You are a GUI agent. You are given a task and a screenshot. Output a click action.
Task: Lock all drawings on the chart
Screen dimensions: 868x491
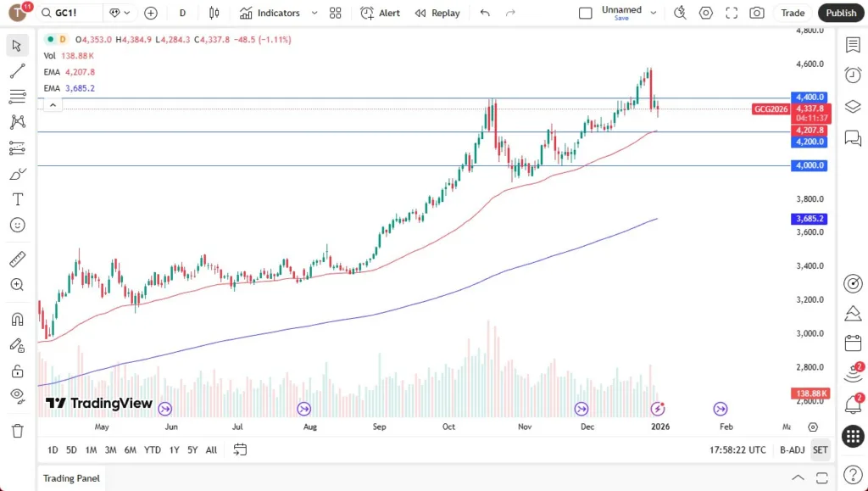18,370
